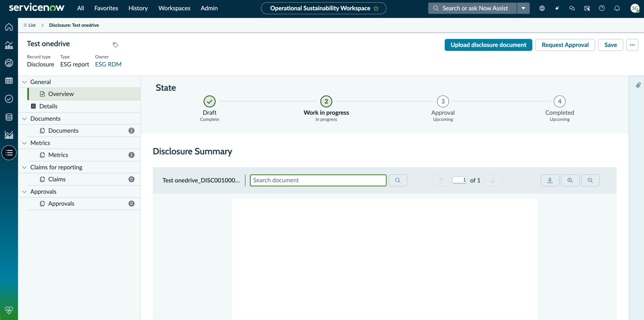Download the disclosure document
644x320 pixels.
550,180
